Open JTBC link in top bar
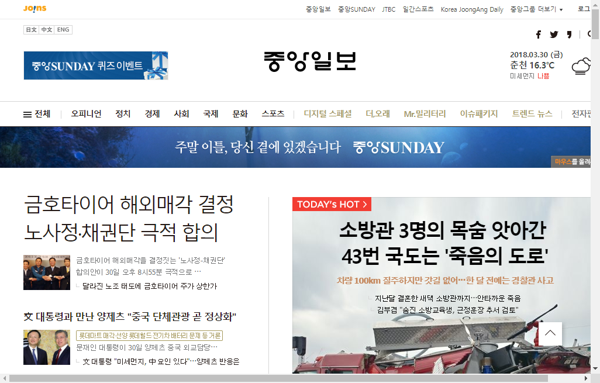 pos(388,9)
